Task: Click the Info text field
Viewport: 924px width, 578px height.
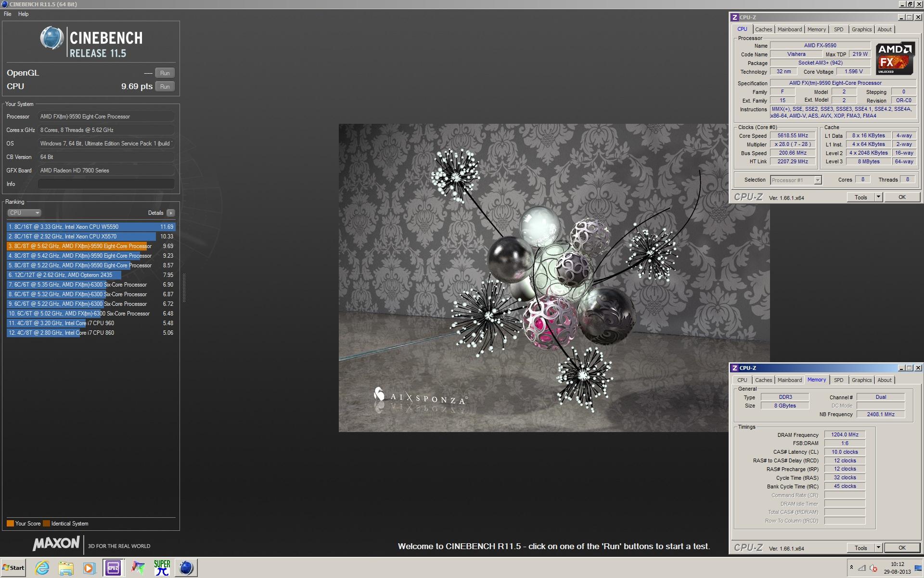Action: (106, 184)
